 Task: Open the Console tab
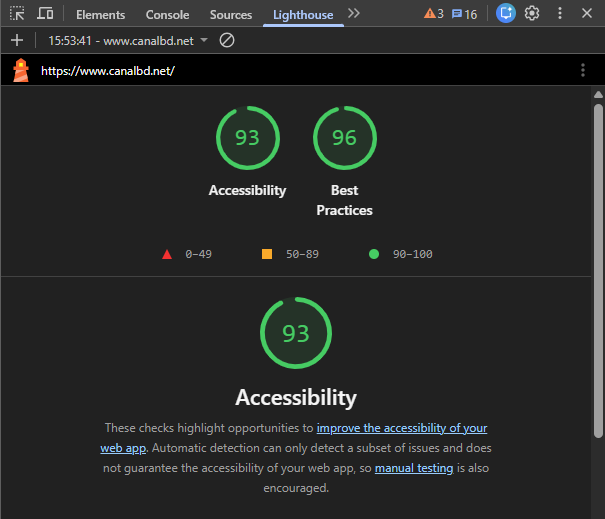point(167,15)
